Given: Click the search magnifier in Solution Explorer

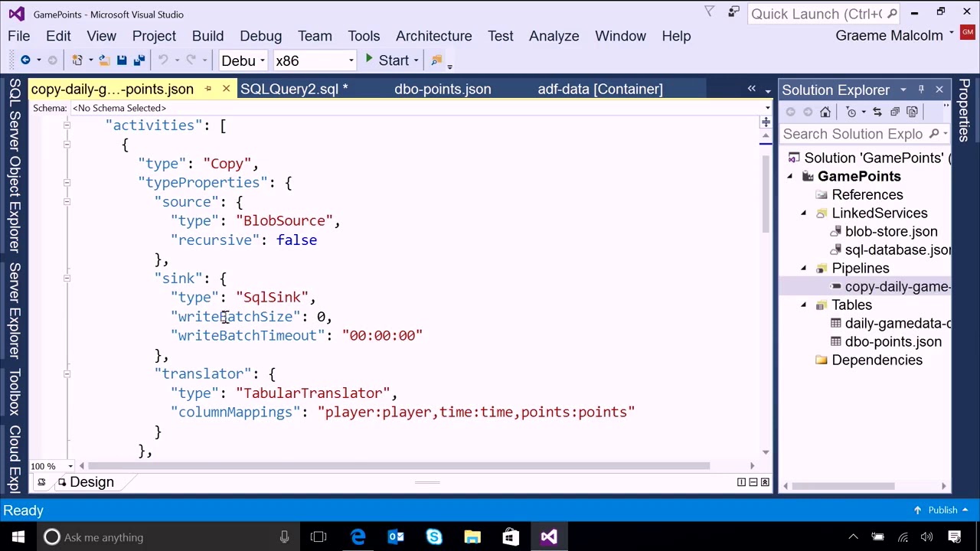Looking at the screenshot, I should click(934, 134).
